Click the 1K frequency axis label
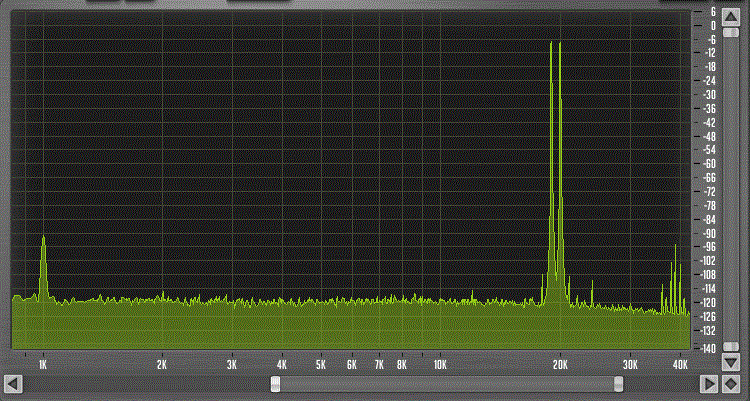This screenshot has height=401, width=750. tap(43, 365)
